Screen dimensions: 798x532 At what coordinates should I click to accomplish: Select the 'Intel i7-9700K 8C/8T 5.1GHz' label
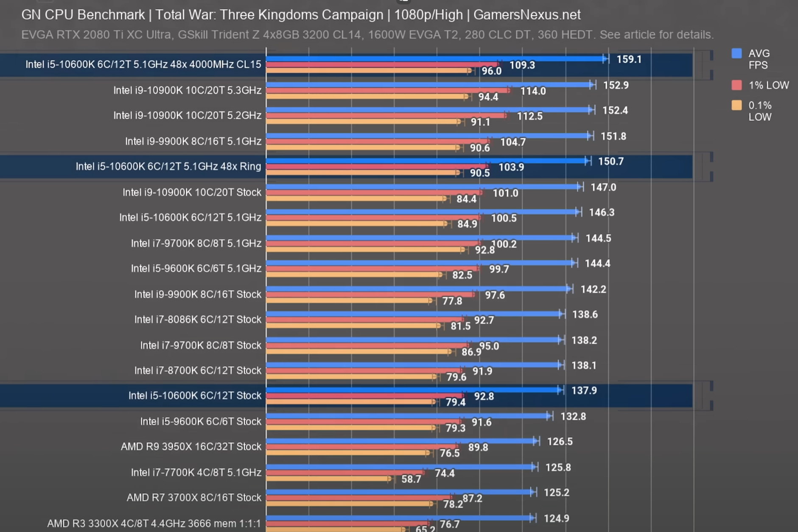click(x=196, y=243)
